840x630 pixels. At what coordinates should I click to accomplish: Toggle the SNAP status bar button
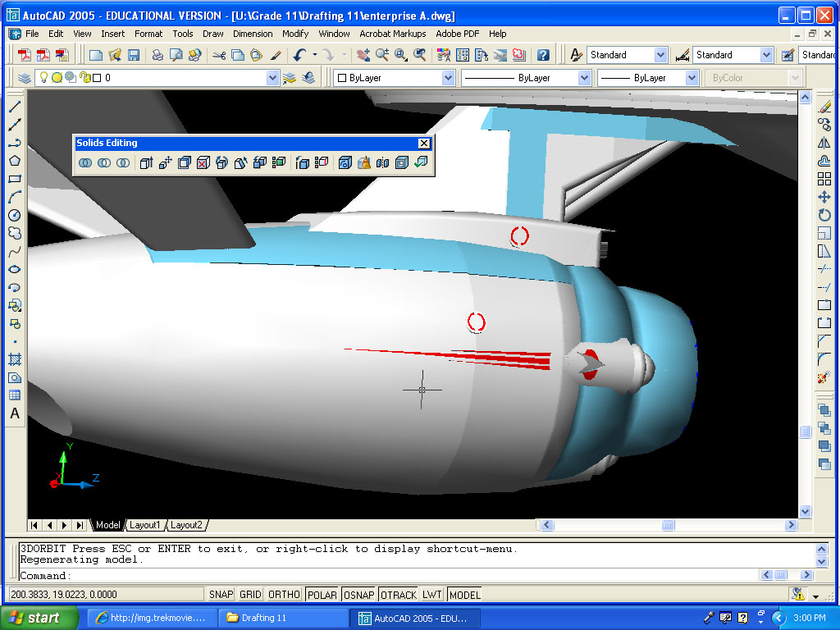pos(221,595)
